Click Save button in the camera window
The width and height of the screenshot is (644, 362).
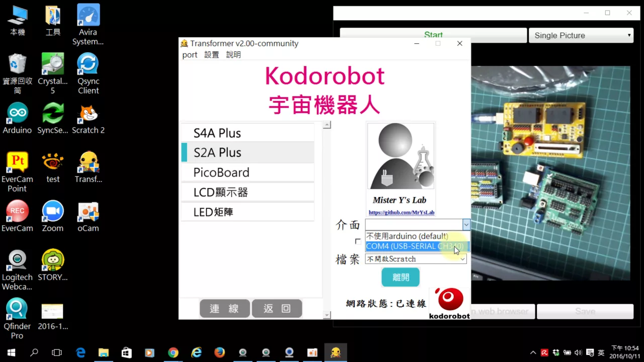585,311
